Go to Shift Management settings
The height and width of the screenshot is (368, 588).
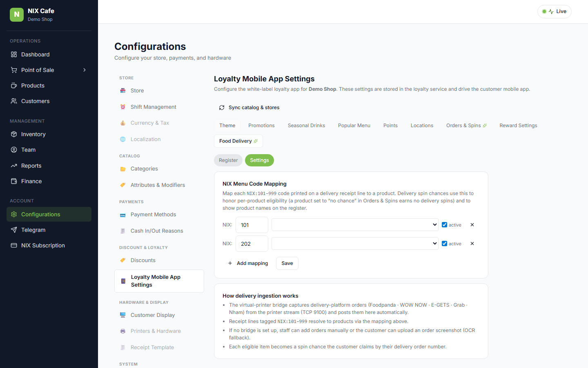point(159,107)
